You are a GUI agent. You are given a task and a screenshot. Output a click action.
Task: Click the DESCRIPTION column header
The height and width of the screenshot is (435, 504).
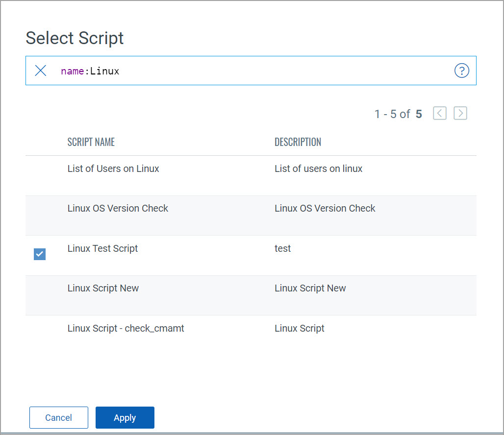pos(298,143)
